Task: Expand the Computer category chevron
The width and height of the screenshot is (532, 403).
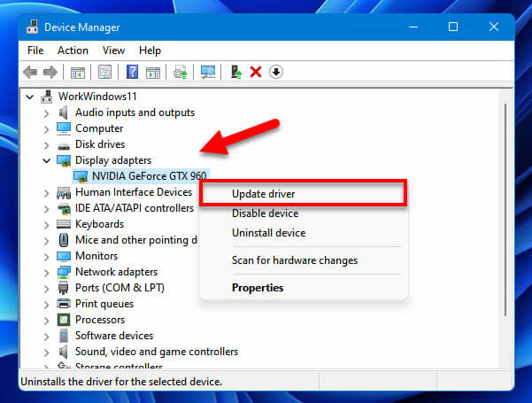Action: pyautogui.click(x=47, y=129)
